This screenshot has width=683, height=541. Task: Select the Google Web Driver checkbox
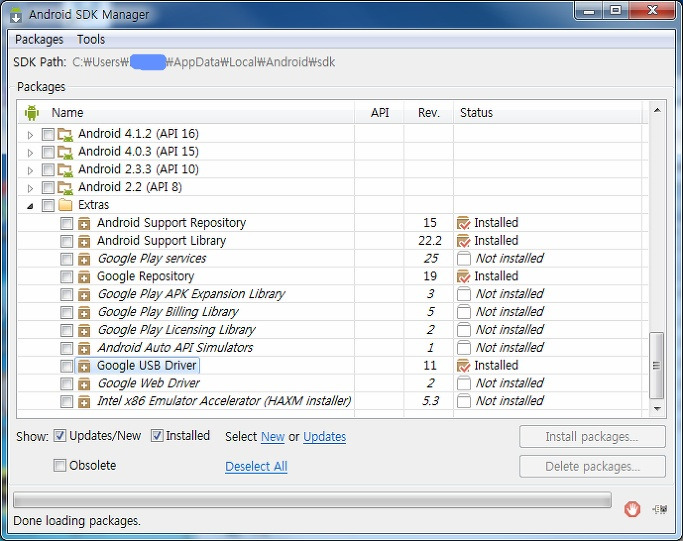pos(66,383)
